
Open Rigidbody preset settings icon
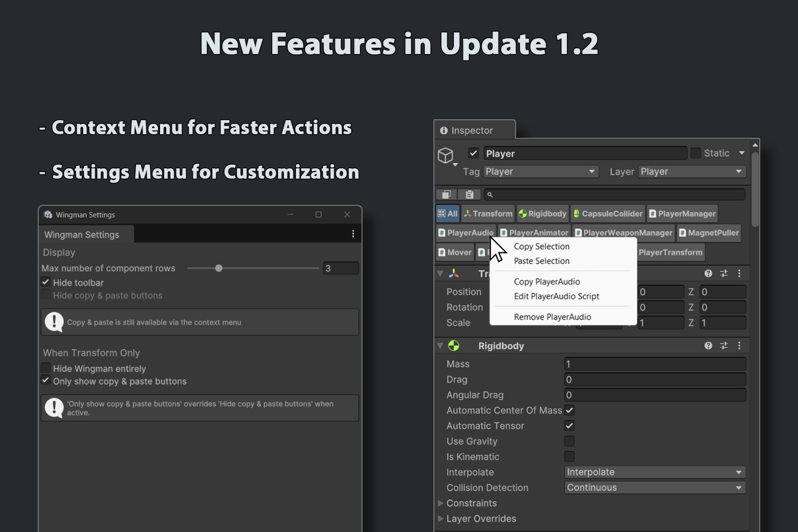pos(724,346)
